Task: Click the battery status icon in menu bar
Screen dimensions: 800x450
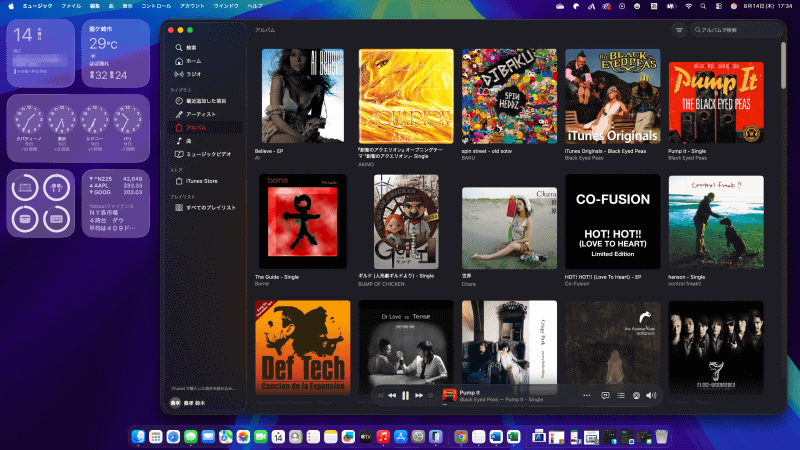Action: coord(671,6)
